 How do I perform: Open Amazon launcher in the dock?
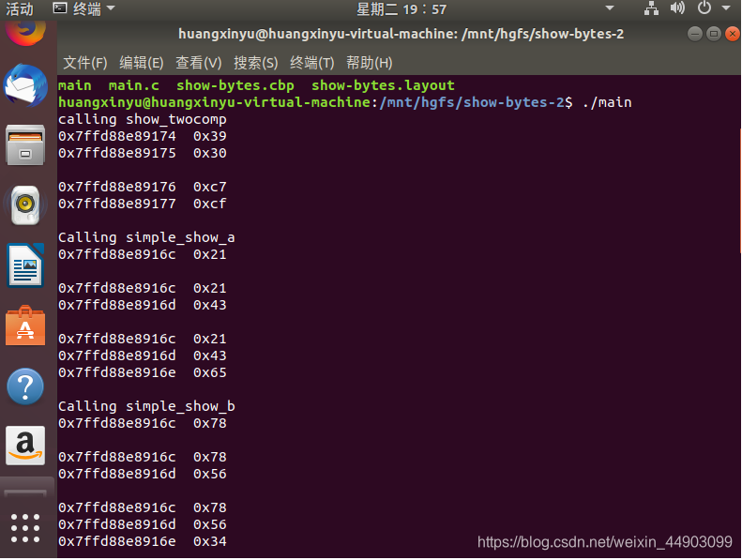click(25, 446)
